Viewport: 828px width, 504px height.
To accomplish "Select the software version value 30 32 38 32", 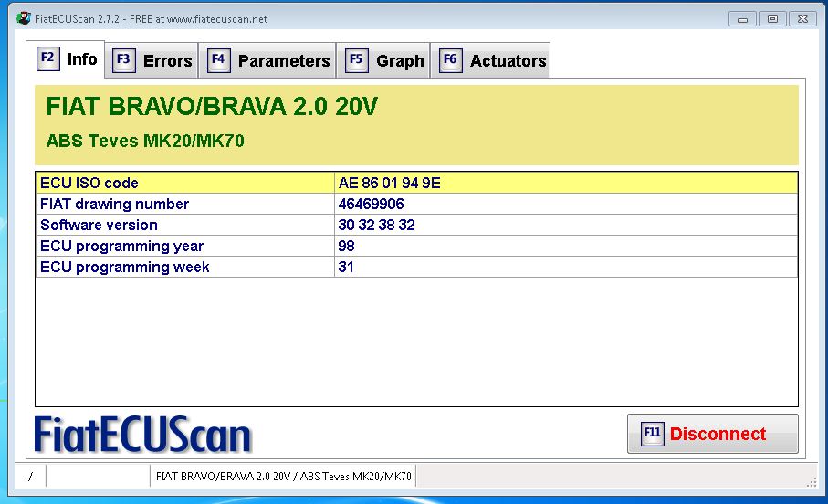I will point(376,225).
